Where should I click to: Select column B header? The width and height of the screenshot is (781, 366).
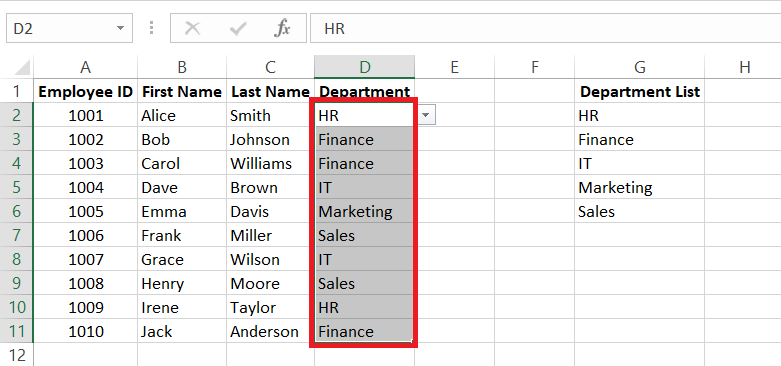click(x=182, y=67)
